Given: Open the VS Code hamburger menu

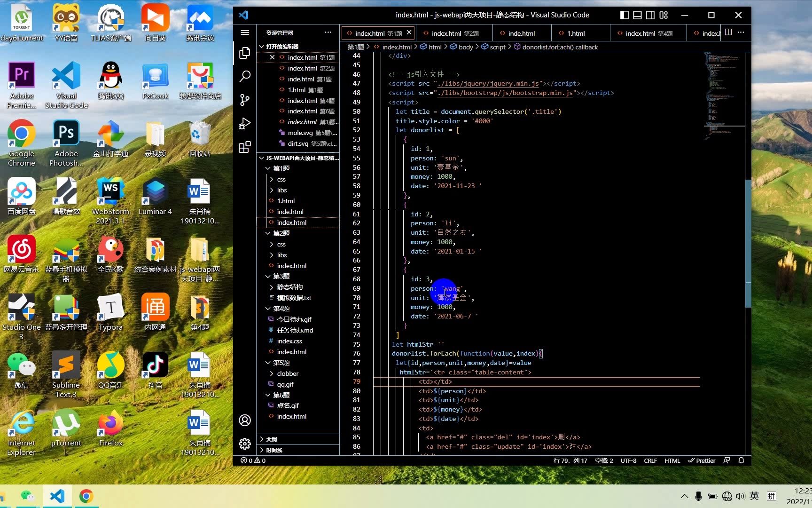Looking at the screenshot, I should (245, 32).
